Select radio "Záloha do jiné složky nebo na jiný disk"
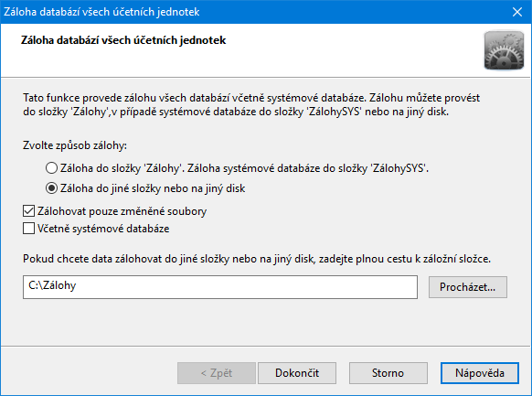This screenshot has width=532, height=396. (x=51, y=188)
